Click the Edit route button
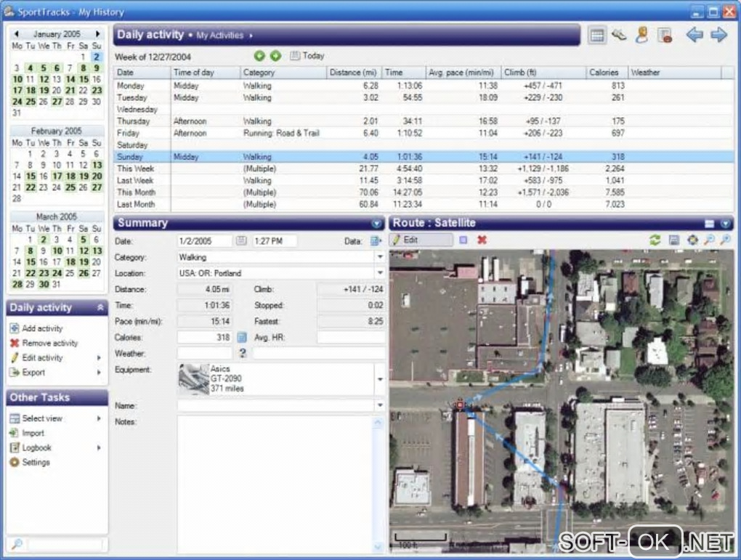Screen dimensions: 741x560 tap(421, 240)
